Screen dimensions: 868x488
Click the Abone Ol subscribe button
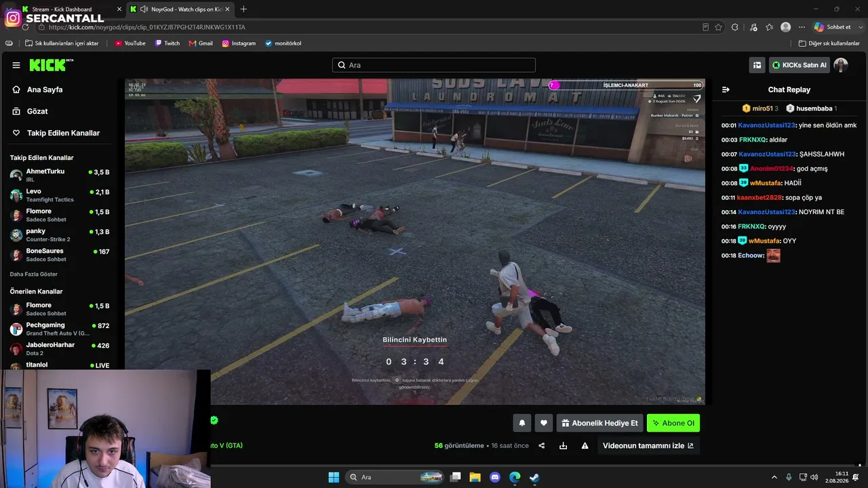click(673, 423)
